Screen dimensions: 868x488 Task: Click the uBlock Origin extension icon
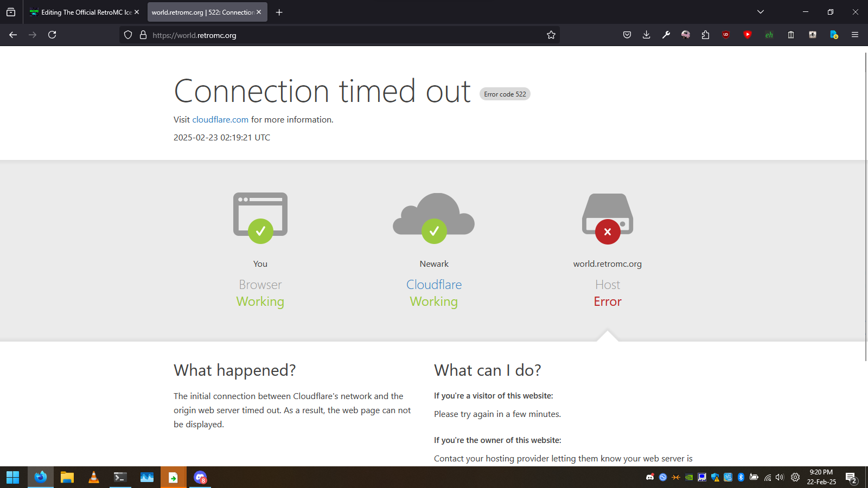(726, 35)
